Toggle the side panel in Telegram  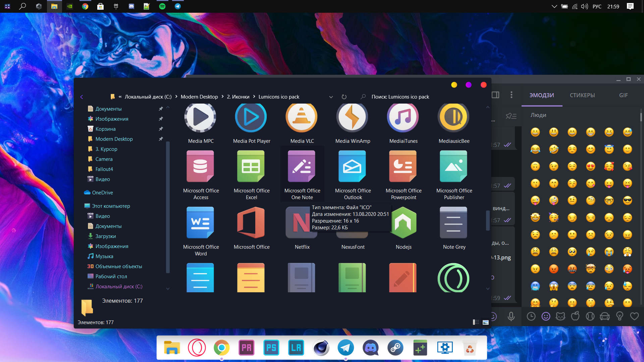[495, 95]
